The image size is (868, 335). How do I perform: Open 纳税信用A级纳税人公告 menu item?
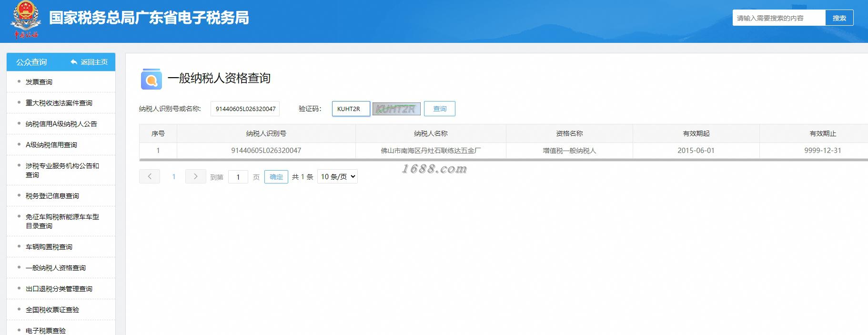click(61, 124)
